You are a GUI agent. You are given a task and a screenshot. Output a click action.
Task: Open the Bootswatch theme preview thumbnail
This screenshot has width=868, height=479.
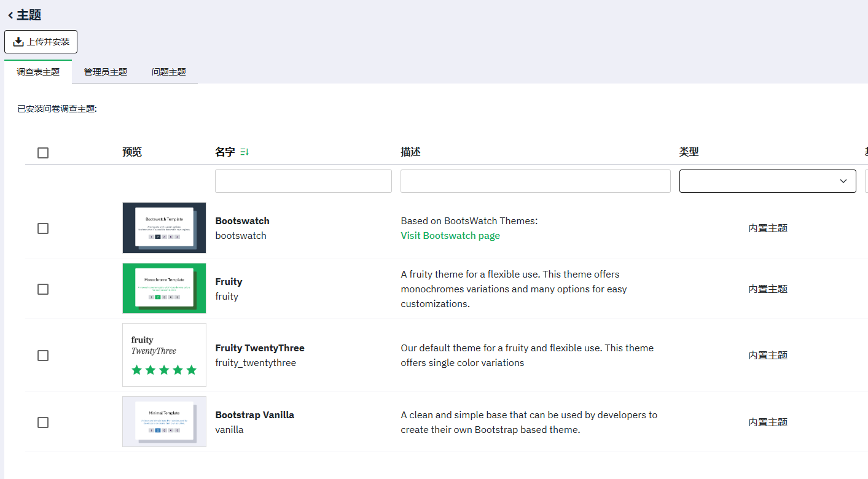(x=164, y=228)
